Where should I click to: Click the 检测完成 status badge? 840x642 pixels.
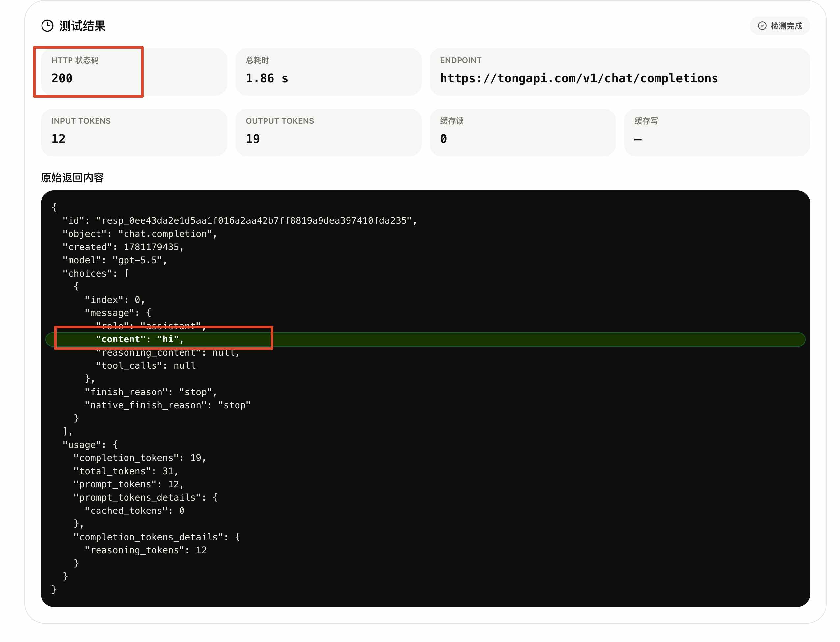click(x=779, y=26)
